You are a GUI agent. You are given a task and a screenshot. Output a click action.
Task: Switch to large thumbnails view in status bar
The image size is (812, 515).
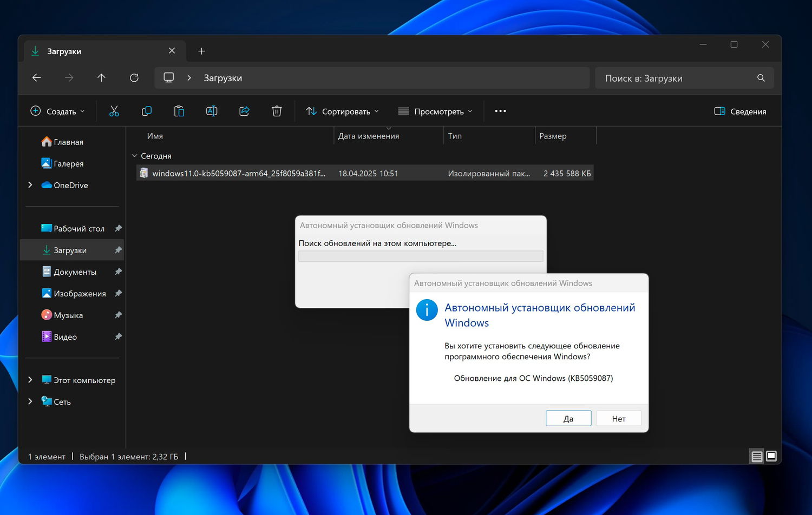pyautogui.click(x=771, y=457)
